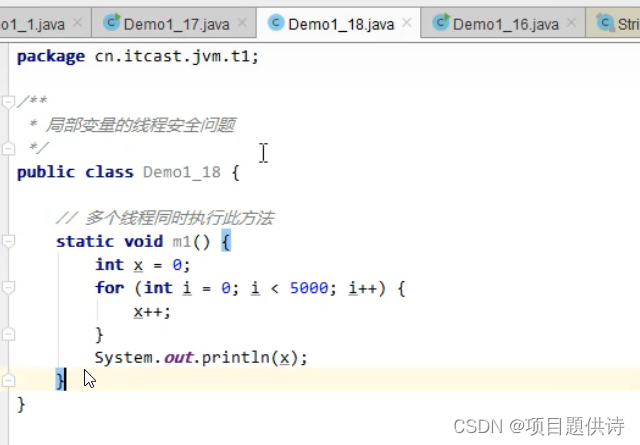Click the final closing brace of the class

pyautogui.click(x=21, y=404)
